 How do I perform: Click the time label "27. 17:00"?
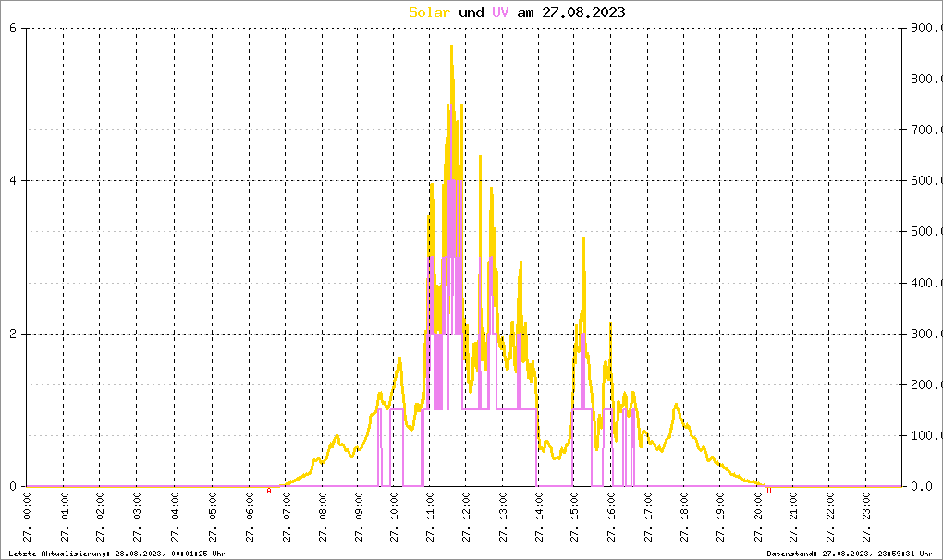(x=648, y=517)
